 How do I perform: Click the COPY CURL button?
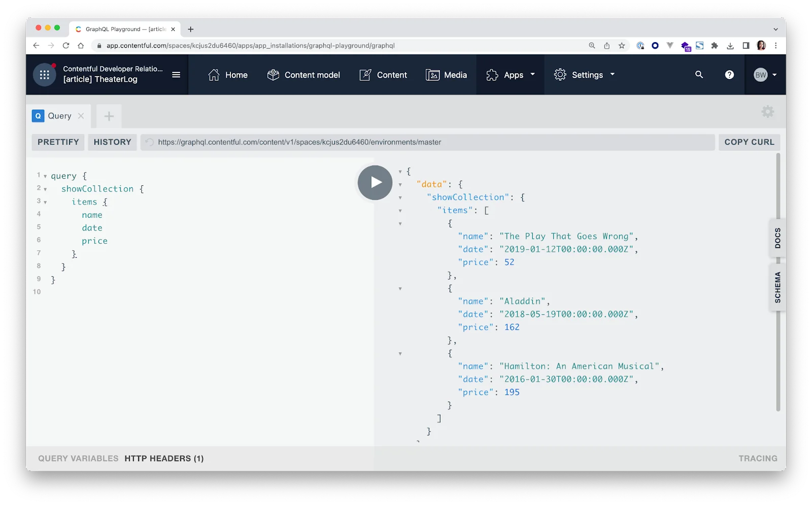749,142
